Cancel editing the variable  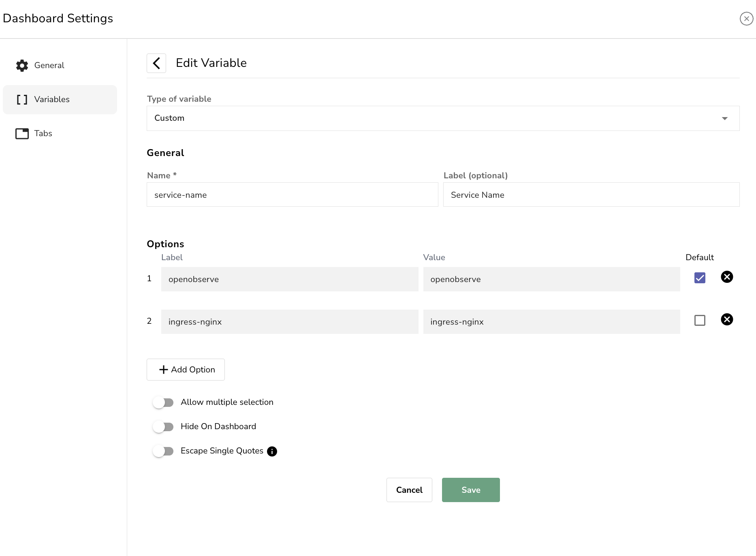tap(409, 490)
